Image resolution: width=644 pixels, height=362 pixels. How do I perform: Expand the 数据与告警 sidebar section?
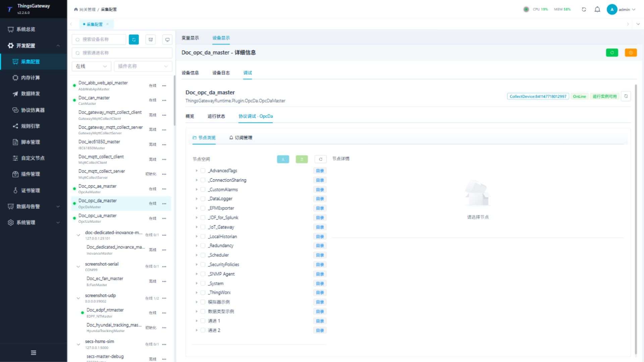(x=34, y=206)
